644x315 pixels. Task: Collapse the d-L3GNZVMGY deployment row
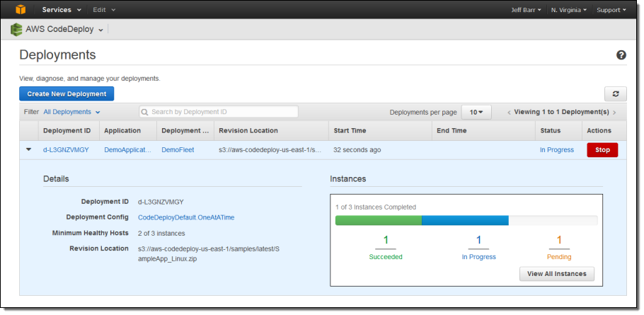pyautogui.click(x=29, y=150)
